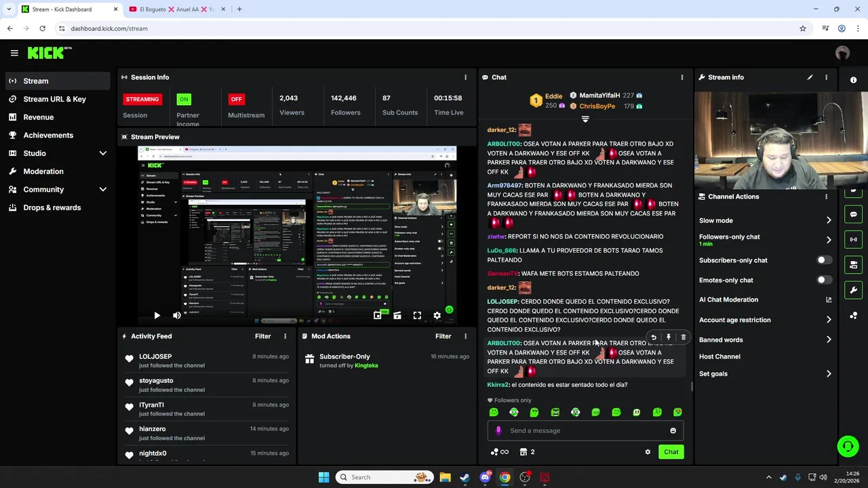Open Stream info options menu
This screenshot has height=488, width=868.
click(826, 77)
